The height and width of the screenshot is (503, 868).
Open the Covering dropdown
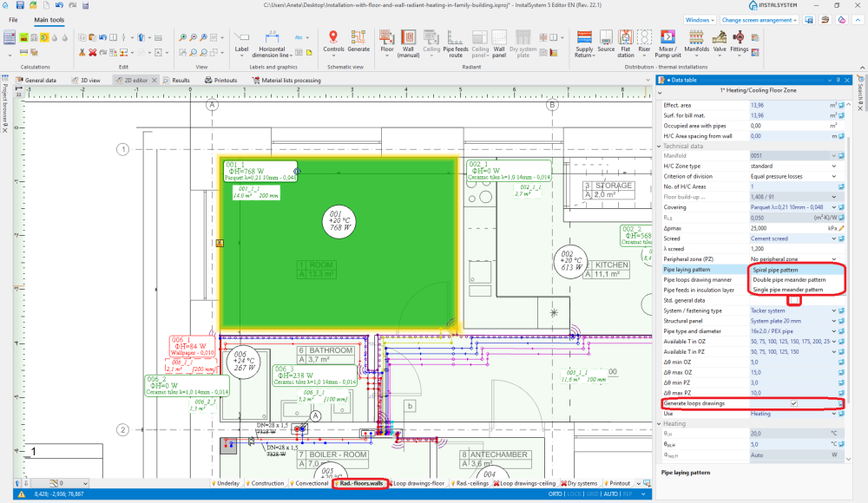point(833,207)
